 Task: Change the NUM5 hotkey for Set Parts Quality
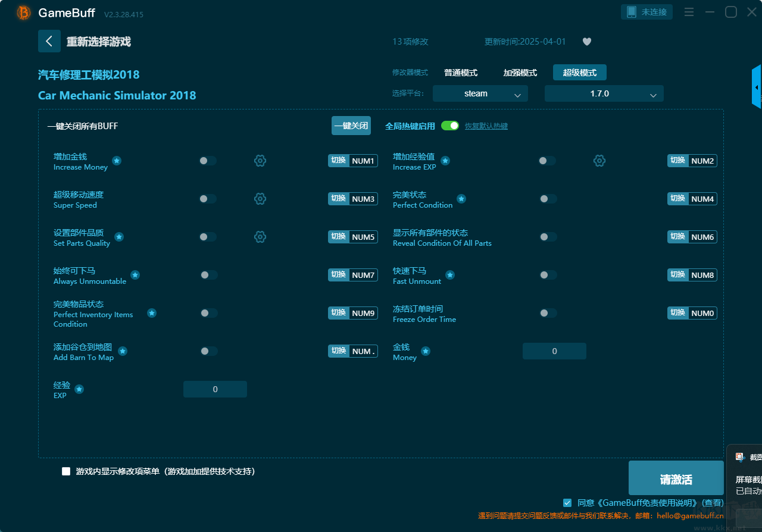(x=353, y=237)
